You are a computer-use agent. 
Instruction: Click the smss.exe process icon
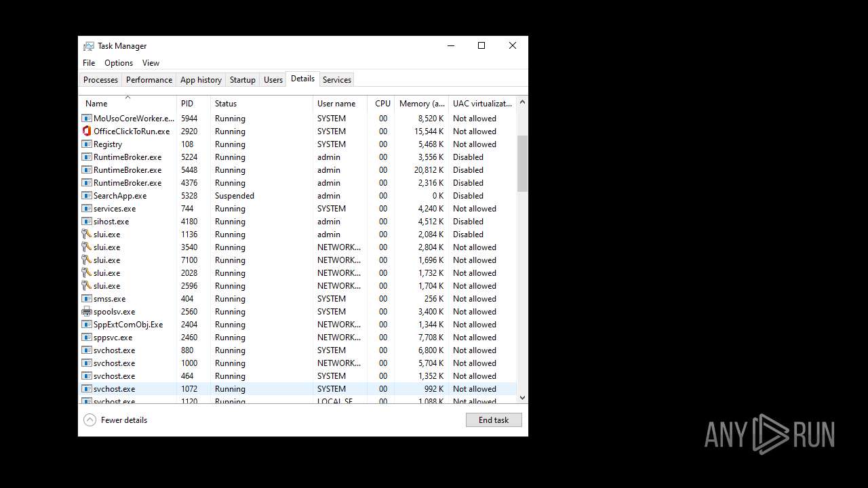87,299
